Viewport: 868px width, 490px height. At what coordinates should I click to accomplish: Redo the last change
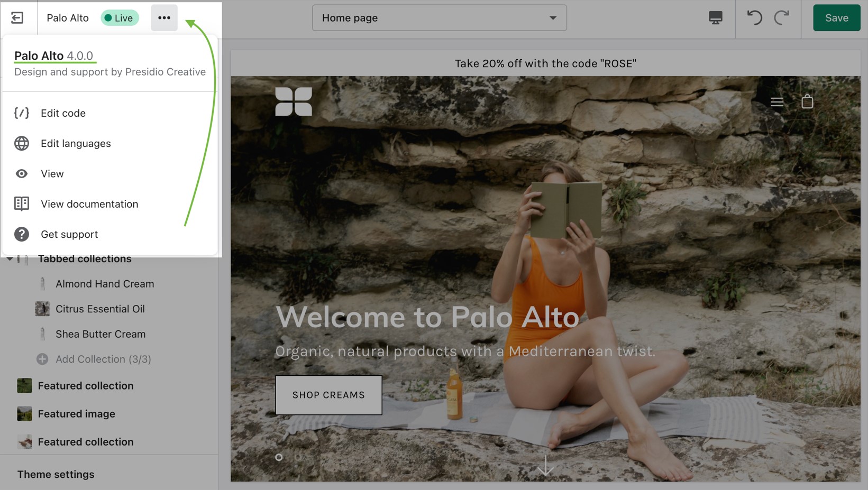click(x=781, y=18)
